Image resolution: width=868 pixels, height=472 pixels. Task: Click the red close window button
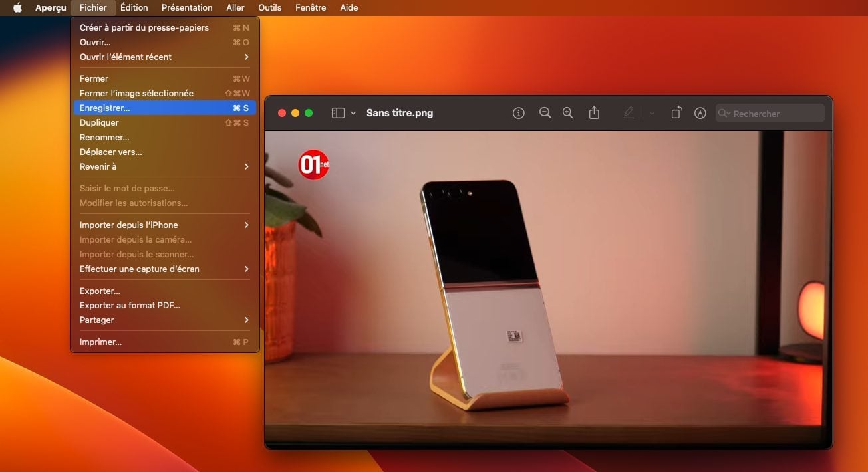[282, 113]
